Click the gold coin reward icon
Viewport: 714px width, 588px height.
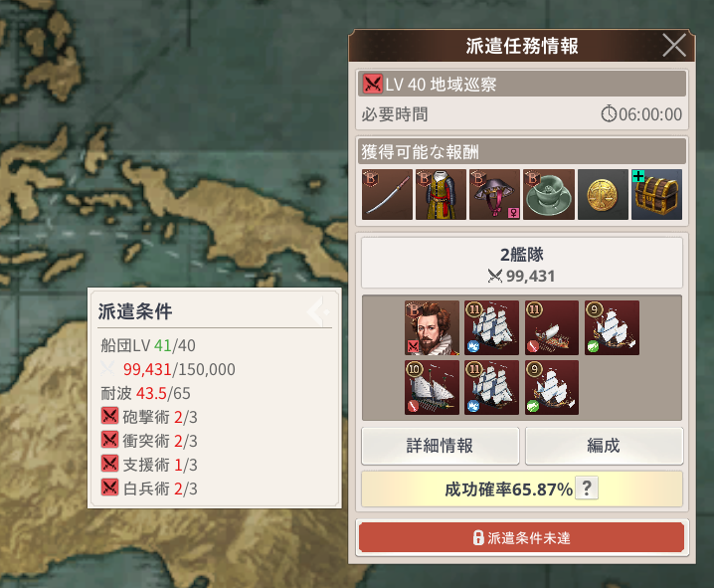[603, 194]
